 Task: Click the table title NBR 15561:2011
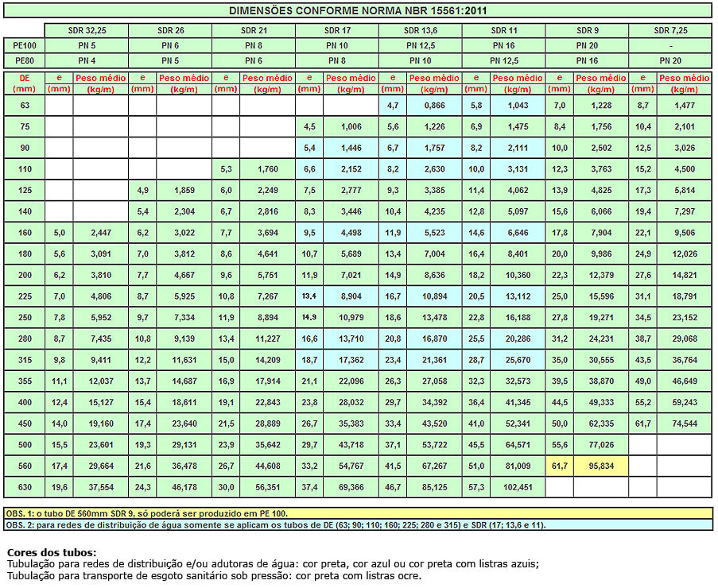359,11
